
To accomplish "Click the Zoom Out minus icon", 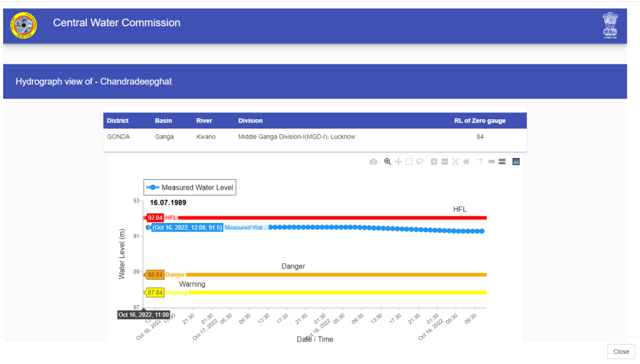I will [444, 162].
